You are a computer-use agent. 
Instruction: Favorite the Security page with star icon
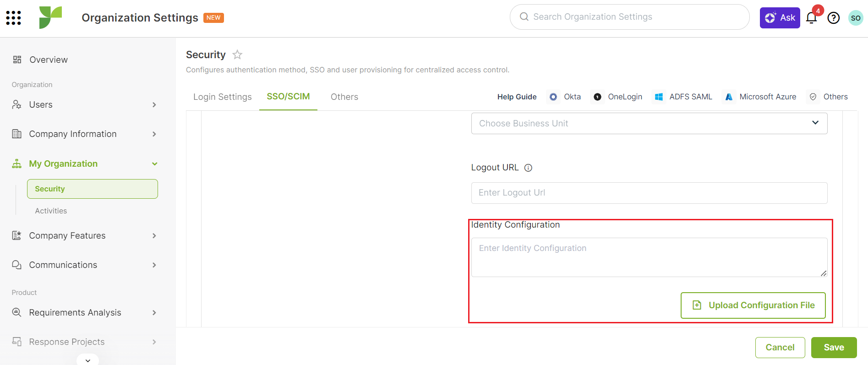[x=237, y=55]
